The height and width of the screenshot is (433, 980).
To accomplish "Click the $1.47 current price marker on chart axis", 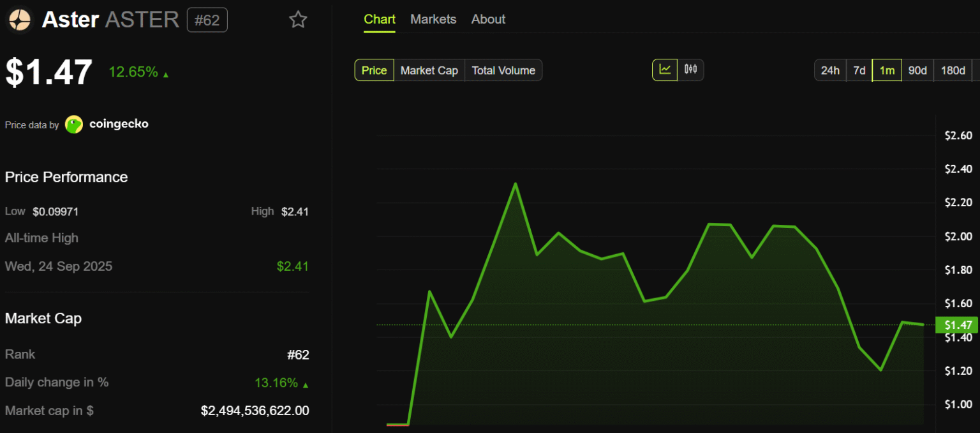I will [956, 325].
